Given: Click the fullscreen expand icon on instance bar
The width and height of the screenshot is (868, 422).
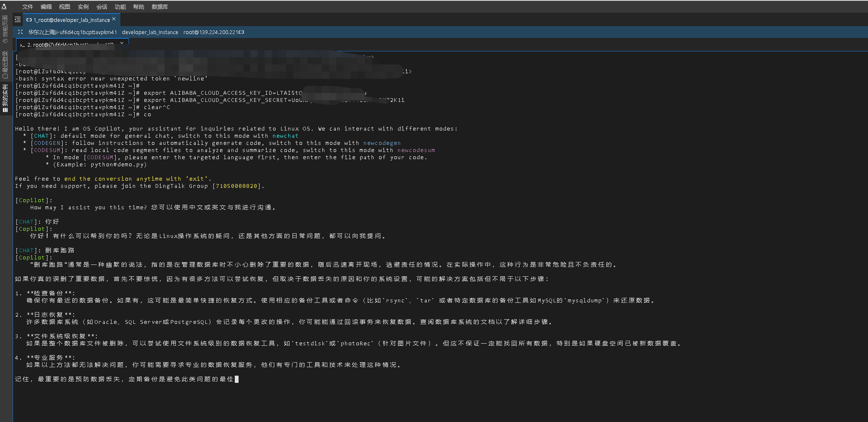Looking at the screenshot, I should pos(20,32).
